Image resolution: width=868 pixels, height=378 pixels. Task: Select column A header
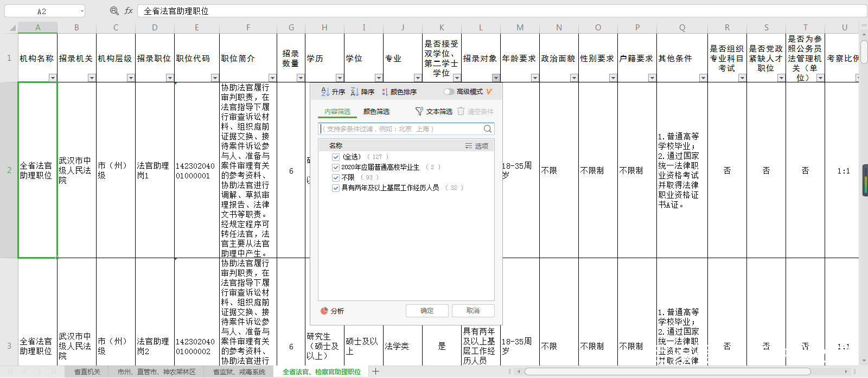pyautogui.click(x=37, y=27)
